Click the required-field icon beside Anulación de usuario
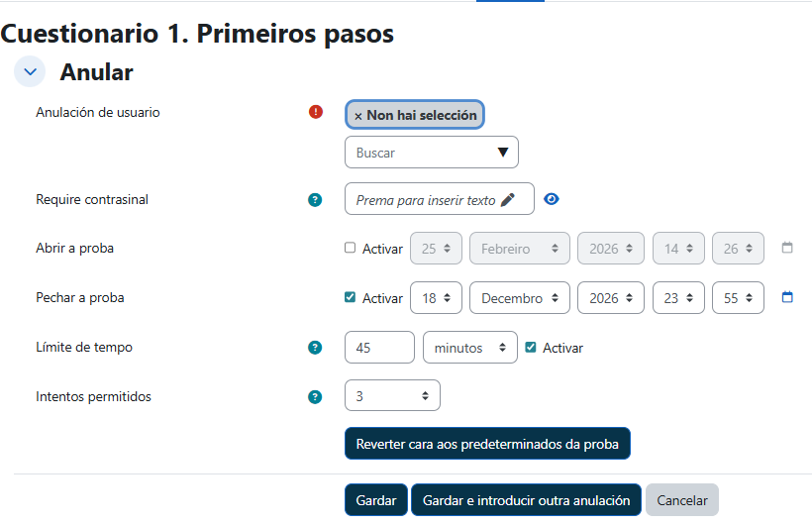The height and width of the screenshot is (525, 812). tap(316, 112)
